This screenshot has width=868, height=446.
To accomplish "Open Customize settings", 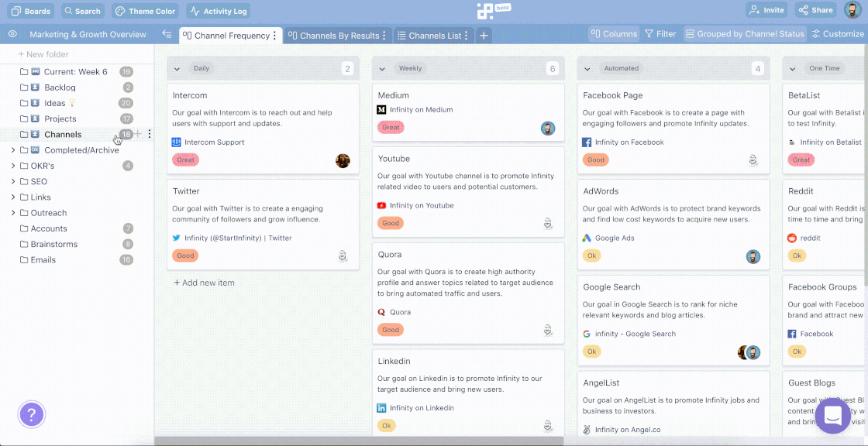I will [x=838, y=34].
